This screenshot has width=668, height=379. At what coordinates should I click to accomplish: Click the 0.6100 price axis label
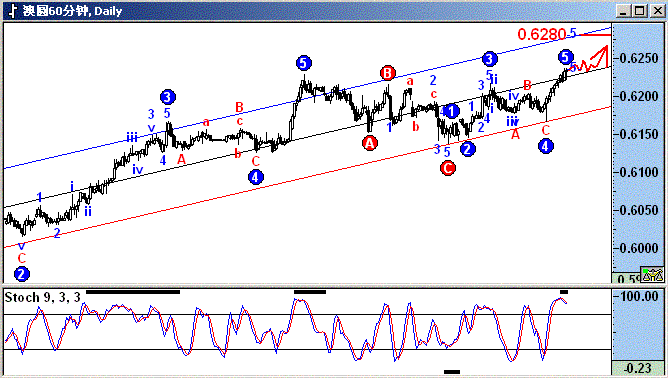pos(639,172)
